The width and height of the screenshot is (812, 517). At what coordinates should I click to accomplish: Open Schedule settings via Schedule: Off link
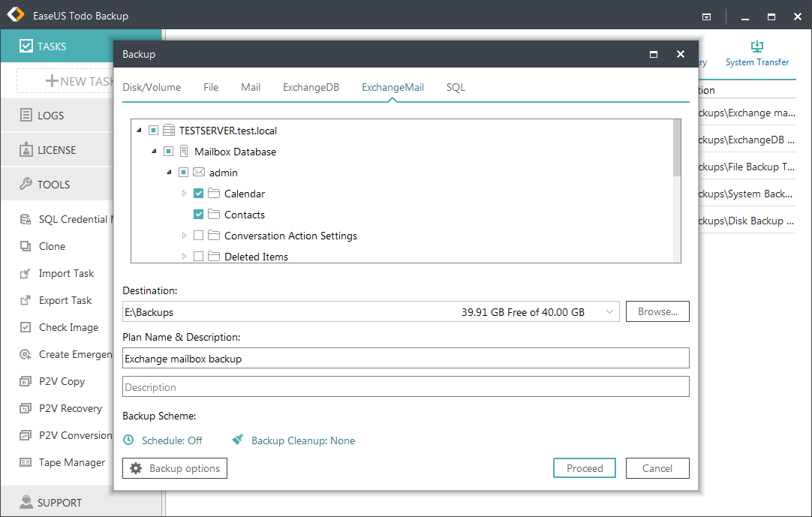click(x=170, y=440)
